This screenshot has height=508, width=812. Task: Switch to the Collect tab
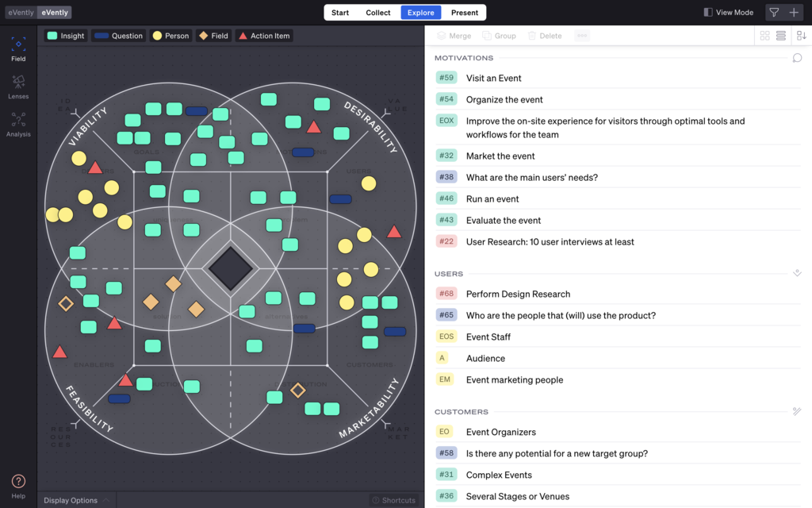point(378,13)
